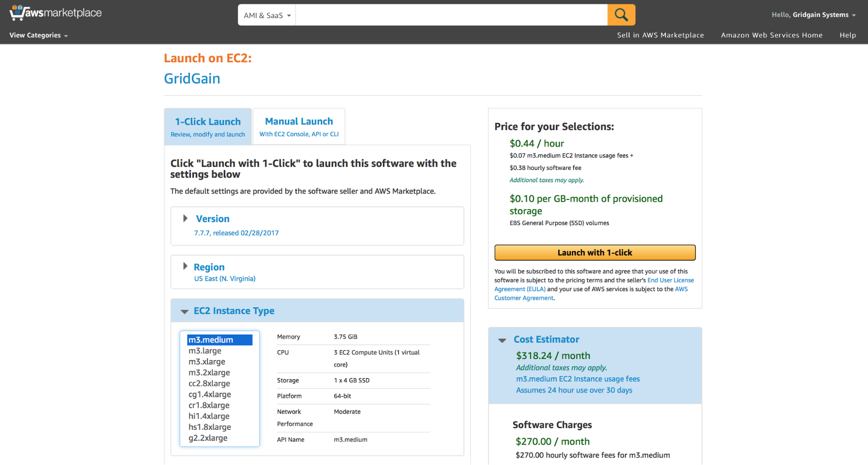Click the Software Charges heading
868x465 pixels.
tap(552, 425)
